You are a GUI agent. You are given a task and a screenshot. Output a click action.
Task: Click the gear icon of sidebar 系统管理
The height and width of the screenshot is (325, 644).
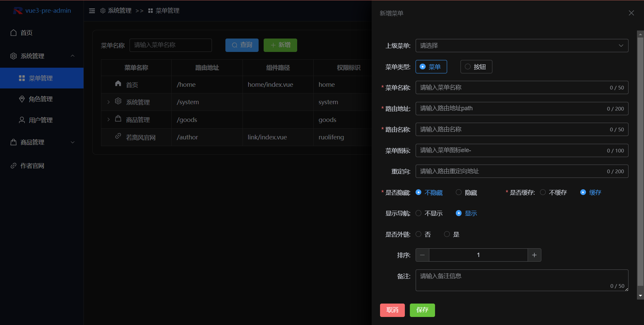tap(13, 56)
